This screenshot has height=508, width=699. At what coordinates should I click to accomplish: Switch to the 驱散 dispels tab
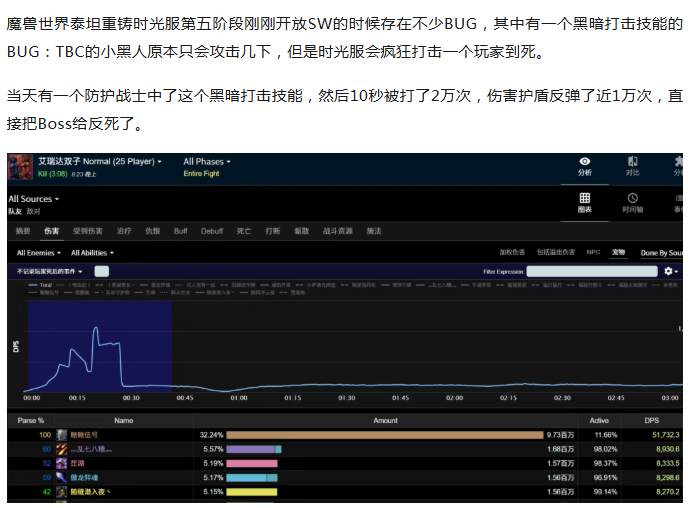pos(301,231)
